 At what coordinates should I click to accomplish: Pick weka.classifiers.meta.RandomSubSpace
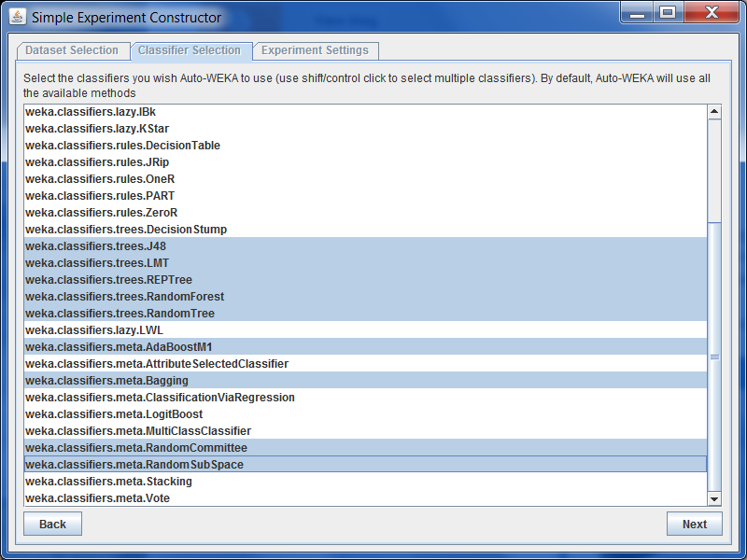tap(365, 464)
